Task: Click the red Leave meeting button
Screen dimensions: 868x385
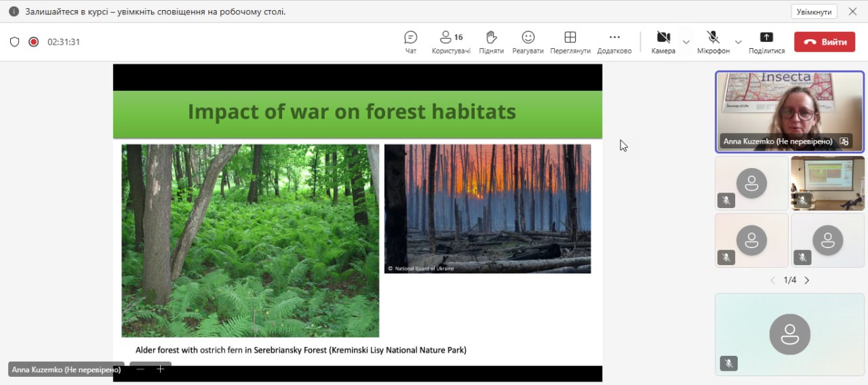Action: [x=825, y=42]
